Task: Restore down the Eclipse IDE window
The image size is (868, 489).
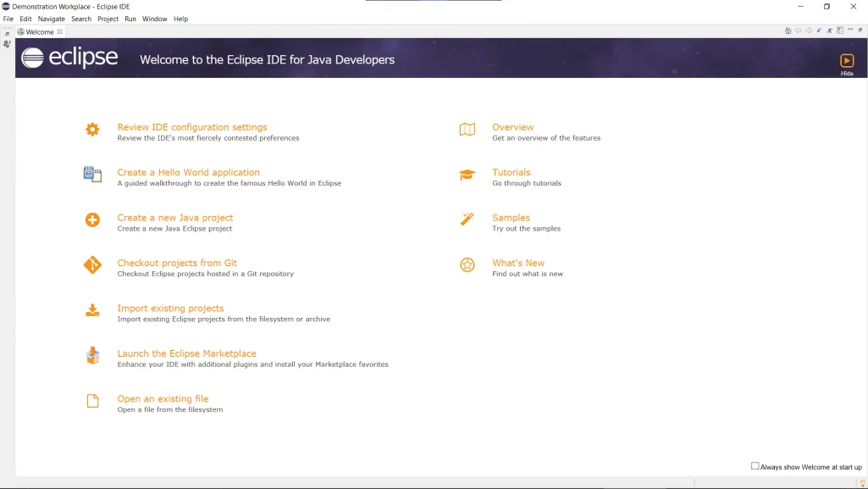Action: [827, 7]
